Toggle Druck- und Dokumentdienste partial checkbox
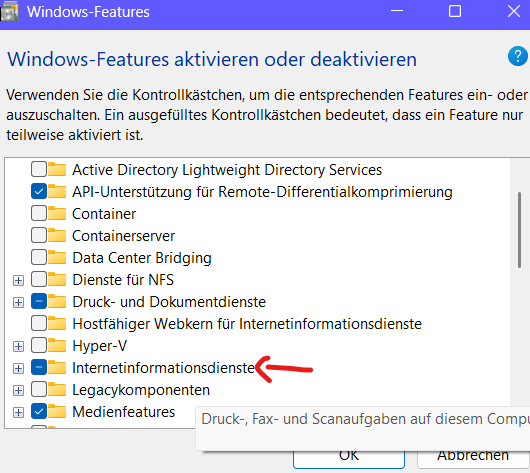Screen dimensions: 530x473 (39, 302)
